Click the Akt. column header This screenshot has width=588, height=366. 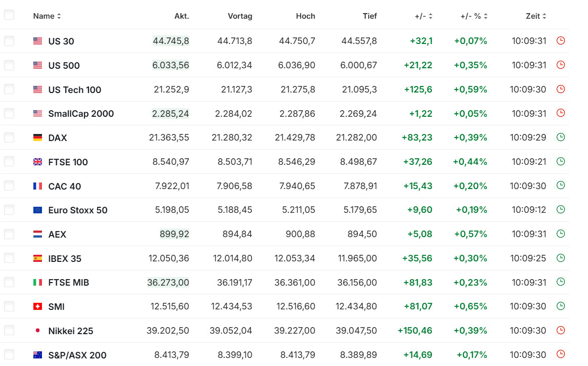pyautogui.click(x=182, y=16)
